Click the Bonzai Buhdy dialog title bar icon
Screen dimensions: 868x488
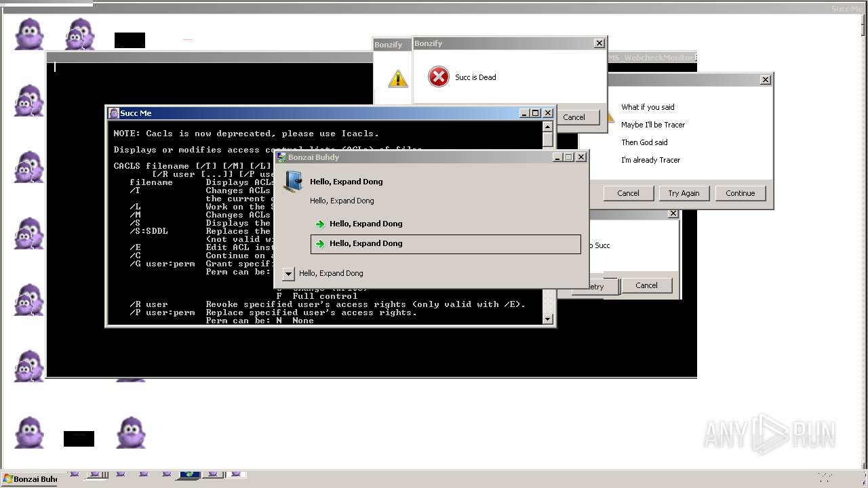(x=281, y=157)
